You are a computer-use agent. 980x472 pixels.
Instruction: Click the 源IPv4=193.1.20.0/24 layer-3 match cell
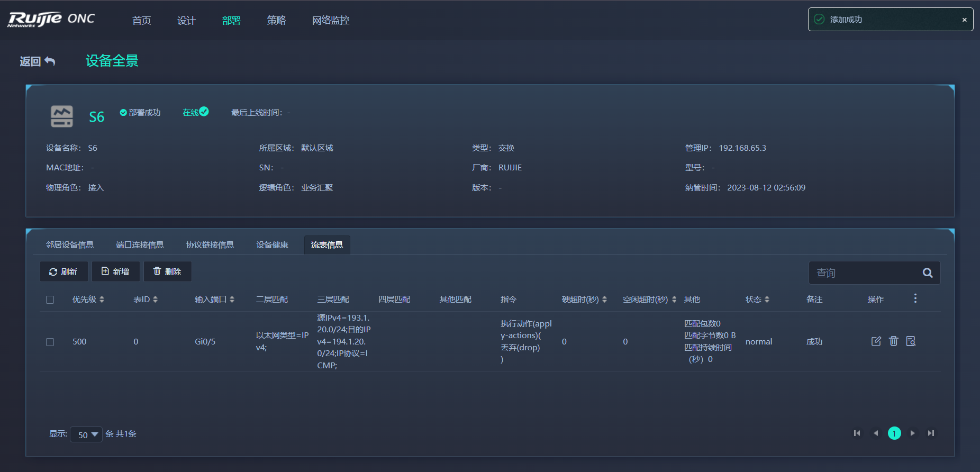(343, 341)
